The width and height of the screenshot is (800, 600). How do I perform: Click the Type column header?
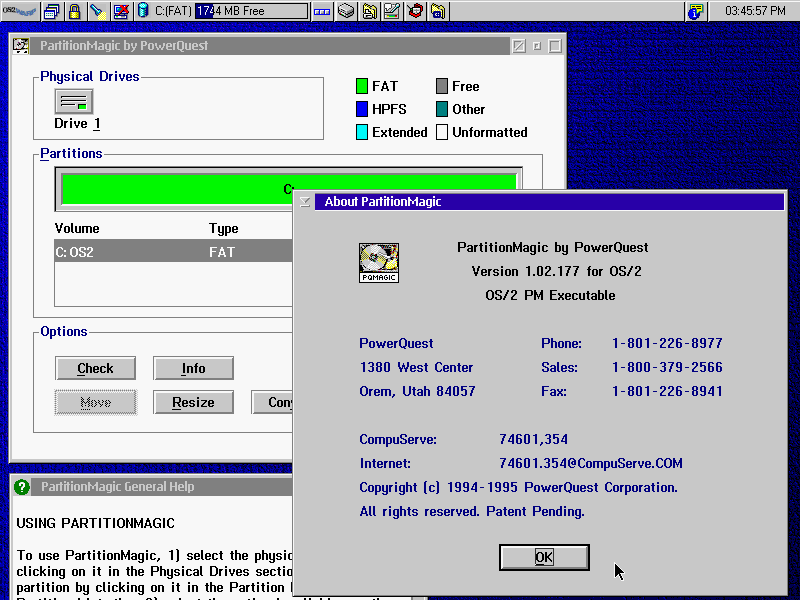[223, 229]
